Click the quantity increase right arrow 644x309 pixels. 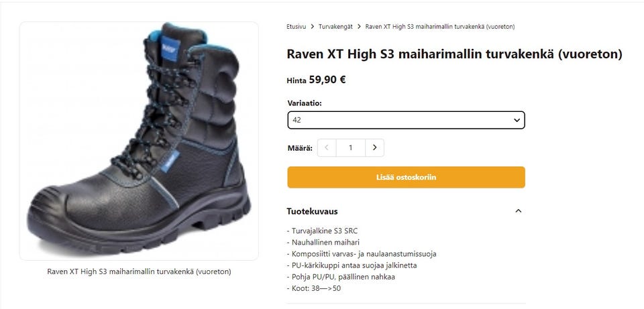374,147
